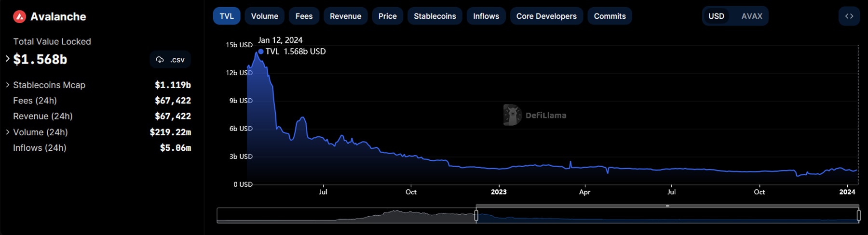
Task: Expand the Total Value Locked breakdown
Action: [x=8, y=59]
